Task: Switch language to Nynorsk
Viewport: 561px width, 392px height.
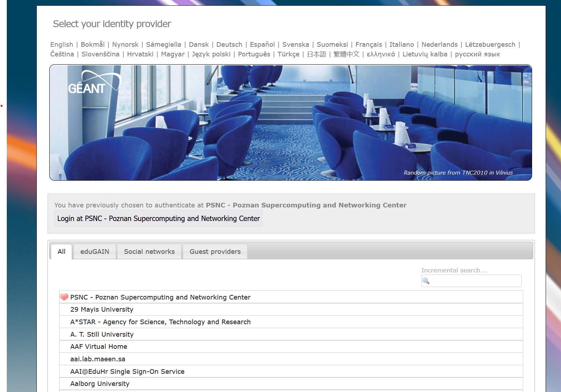Action: pos(125,45)
